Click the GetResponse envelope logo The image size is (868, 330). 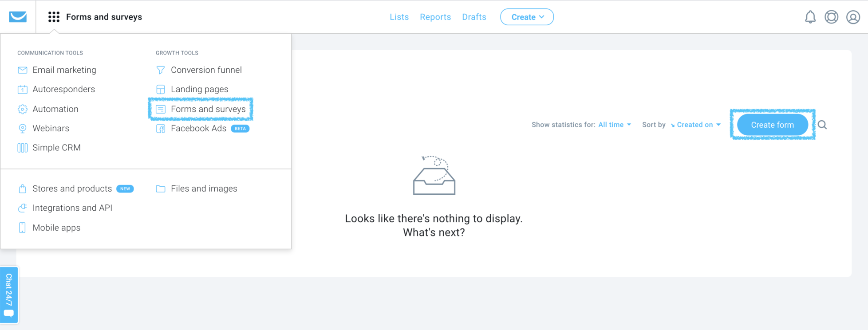click(x=18, y=17)
